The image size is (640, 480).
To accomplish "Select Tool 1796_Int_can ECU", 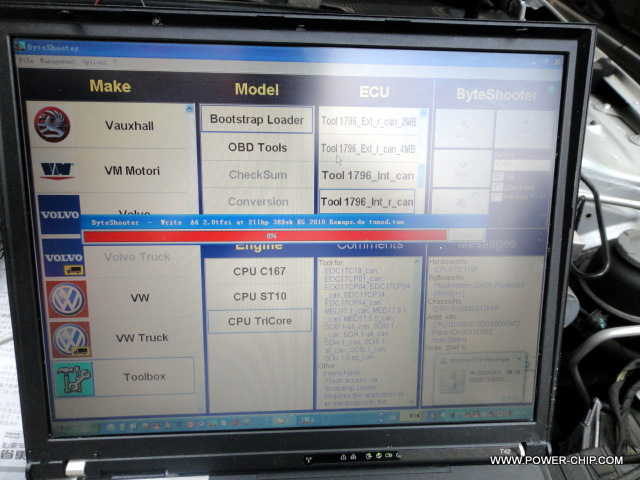I will pos(368,176).
